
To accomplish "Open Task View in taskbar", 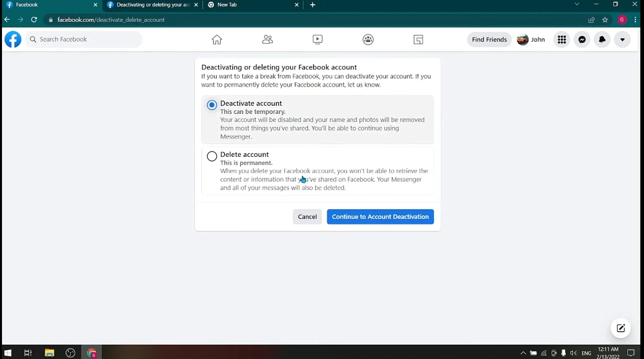I will click(x=28, y=353).
